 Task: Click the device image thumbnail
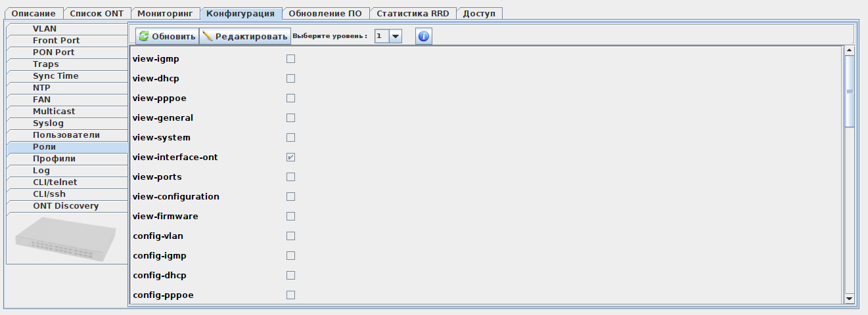pyautogui.click(x=67, y=239)
